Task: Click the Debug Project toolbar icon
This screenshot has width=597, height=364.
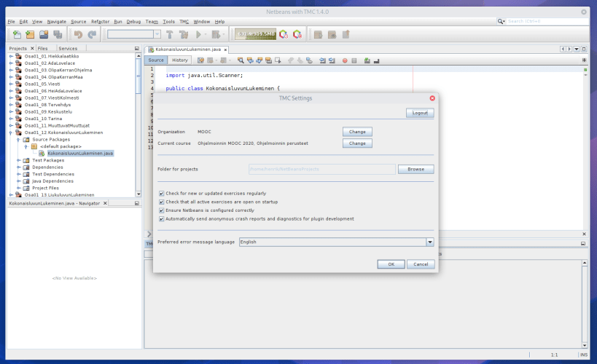Action: coord(216,35)
